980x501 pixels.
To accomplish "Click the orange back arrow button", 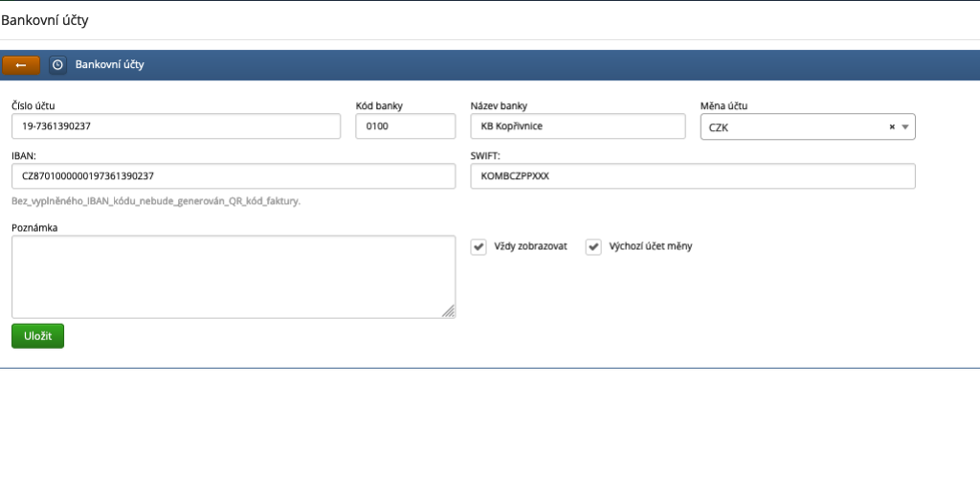I will (21, 64).
